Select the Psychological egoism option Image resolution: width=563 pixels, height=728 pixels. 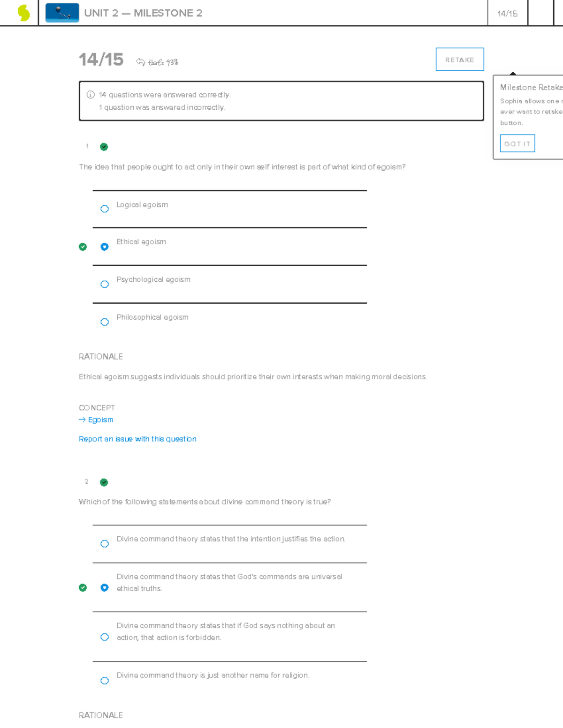click(x=105, y=284)
